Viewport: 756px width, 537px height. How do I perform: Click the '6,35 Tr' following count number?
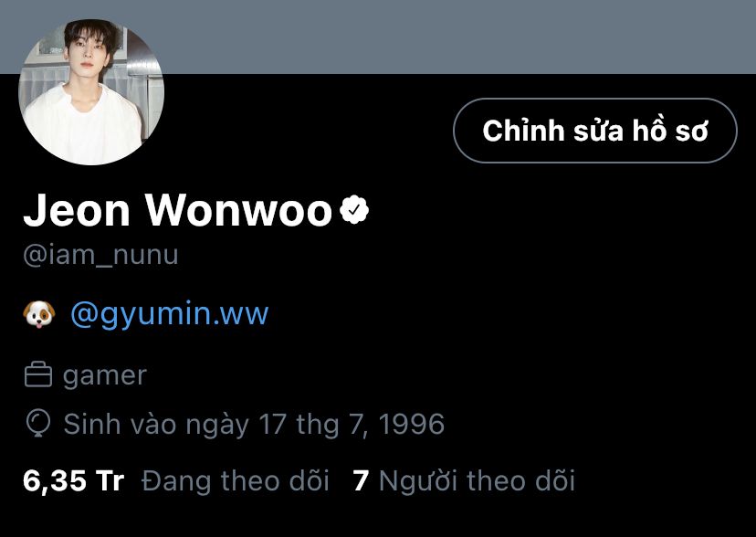tap(73, 480)
